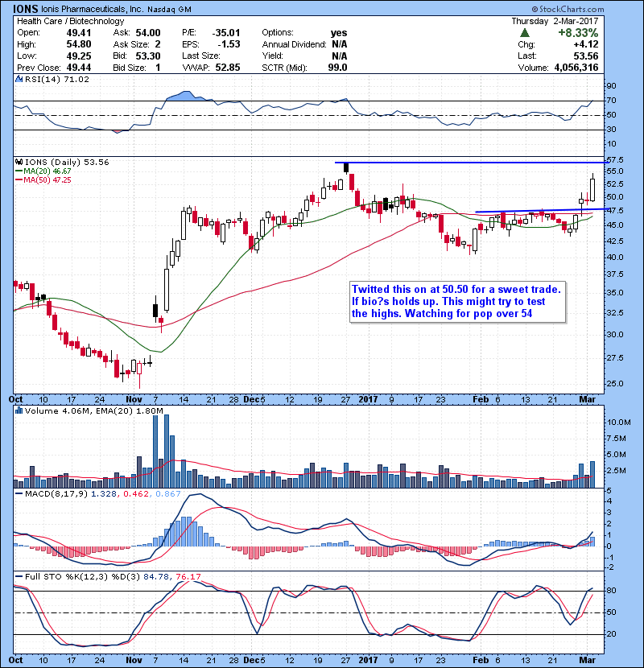
Task: Click the RSI(14) 71.02 label
Action: pos(57,79)
